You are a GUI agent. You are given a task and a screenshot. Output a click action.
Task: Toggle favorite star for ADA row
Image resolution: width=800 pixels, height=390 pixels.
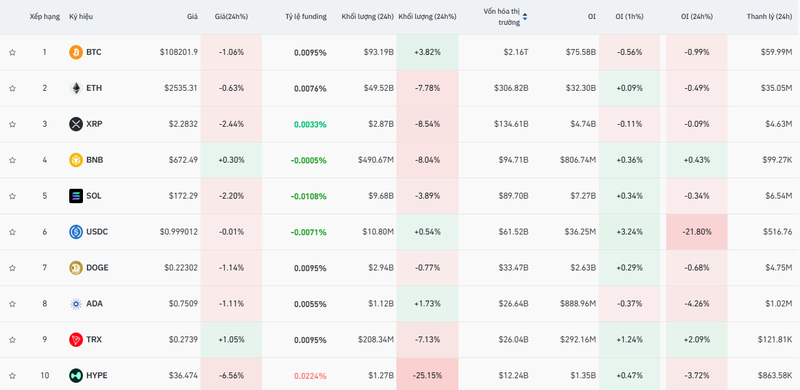click(x=12, y=304)
